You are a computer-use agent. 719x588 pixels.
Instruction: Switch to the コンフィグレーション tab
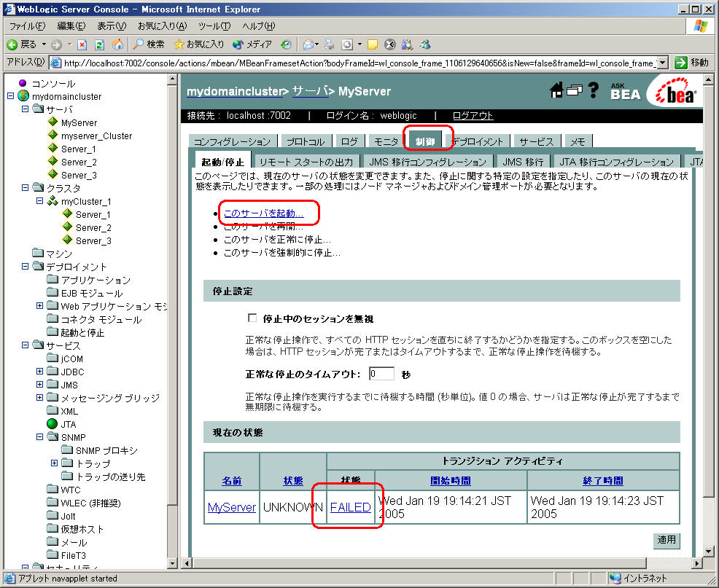click(x=232, y=142)
